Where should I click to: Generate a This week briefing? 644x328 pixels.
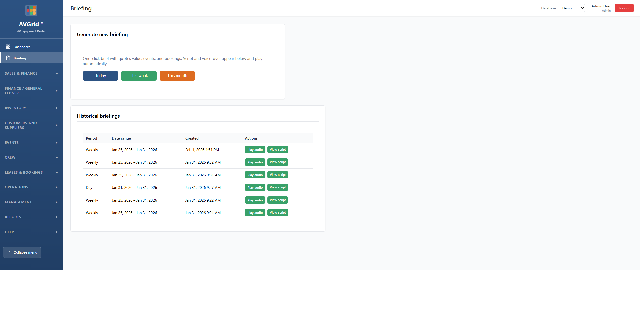pos(139,76)
